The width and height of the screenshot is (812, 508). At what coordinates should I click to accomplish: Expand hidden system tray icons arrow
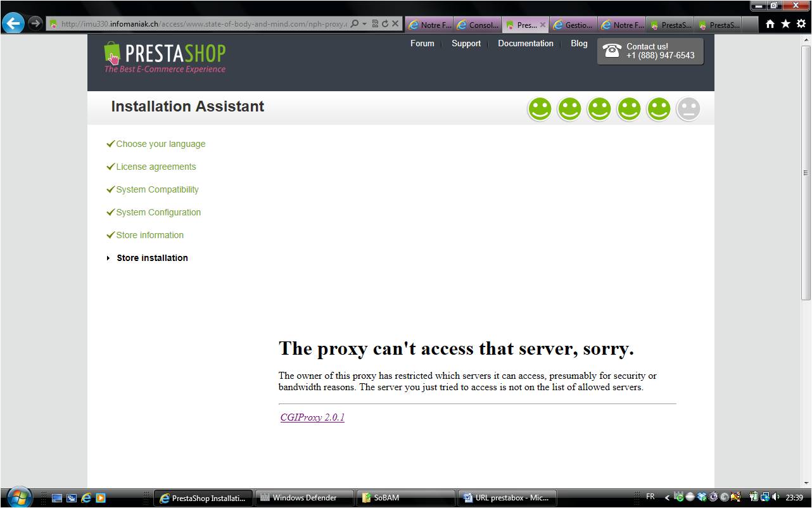tap(668, 498)
